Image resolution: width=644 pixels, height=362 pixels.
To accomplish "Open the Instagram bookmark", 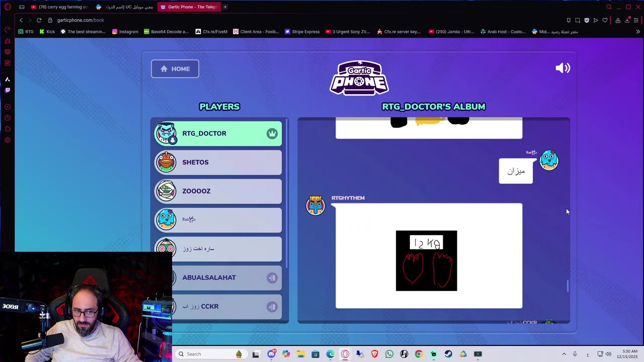I will point(125,32).
